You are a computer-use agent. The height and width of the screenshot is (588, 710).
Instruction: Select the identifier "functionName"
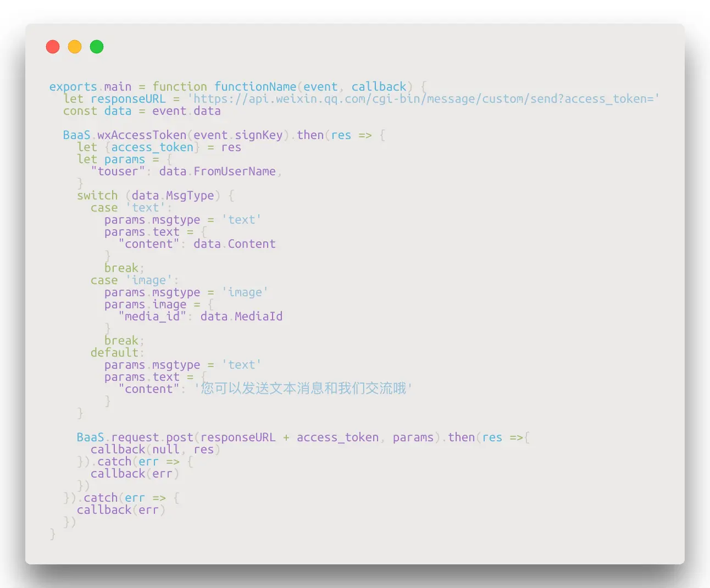coord(256,87)
